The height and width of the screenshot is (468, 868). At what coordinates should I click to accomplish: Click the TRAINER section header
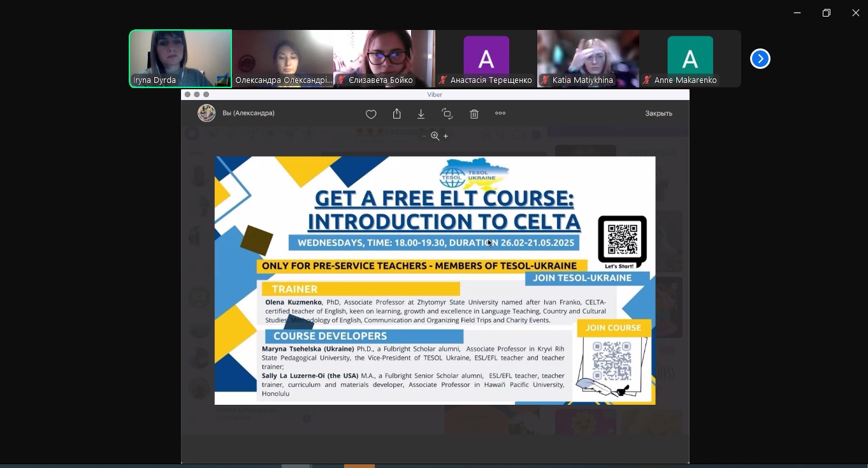click(361, 289)
